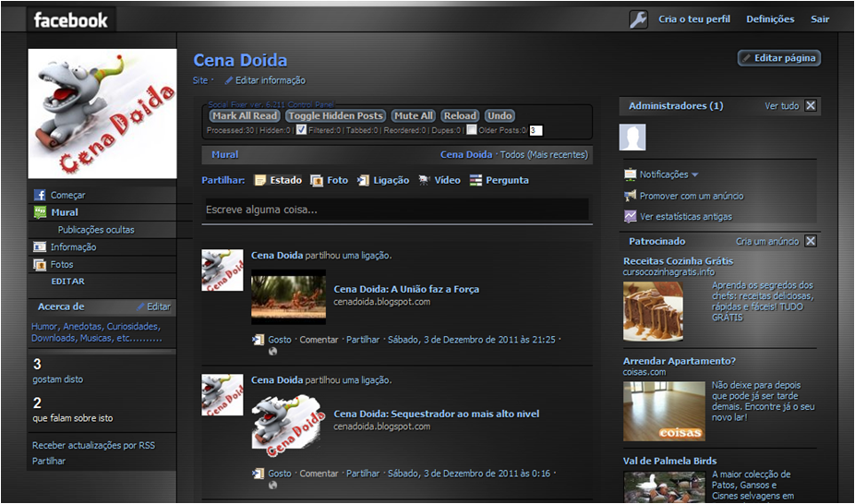Open the Sequestrador ao mais alto nivel thumbnail
Viewport: 855px width, 504px height.
click(288, 425)
